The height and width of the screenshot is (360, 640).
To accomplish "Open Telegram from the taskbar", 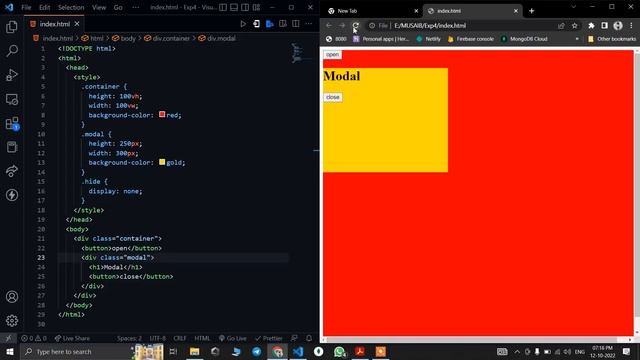I will (x=256, y=351).
